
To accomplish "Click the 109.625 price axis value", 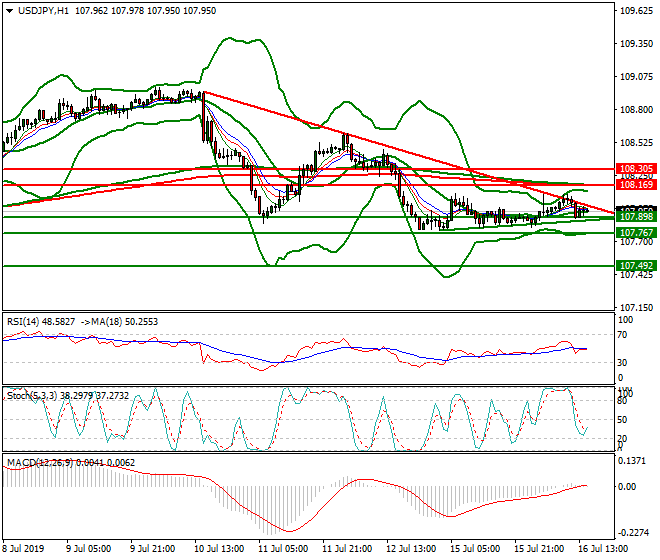I will pos(636,11).
